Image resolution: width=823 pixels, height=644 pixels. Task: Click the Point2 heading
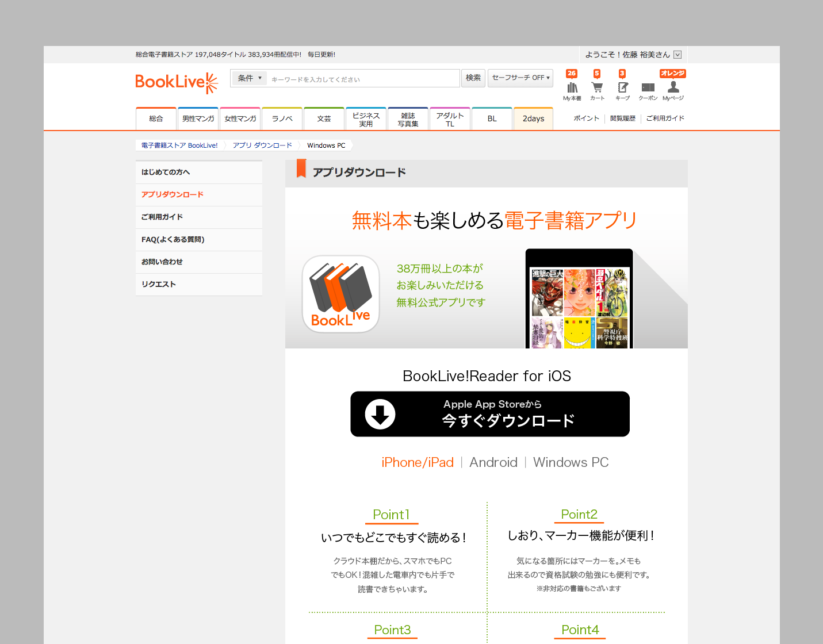tap(579, 515)
